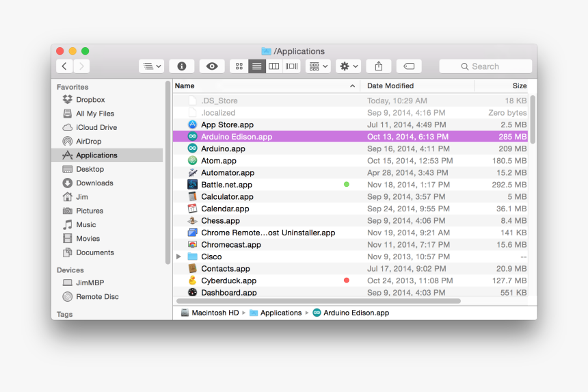
Task: Click the Get Info toolbar button
Action: (181, 66)
